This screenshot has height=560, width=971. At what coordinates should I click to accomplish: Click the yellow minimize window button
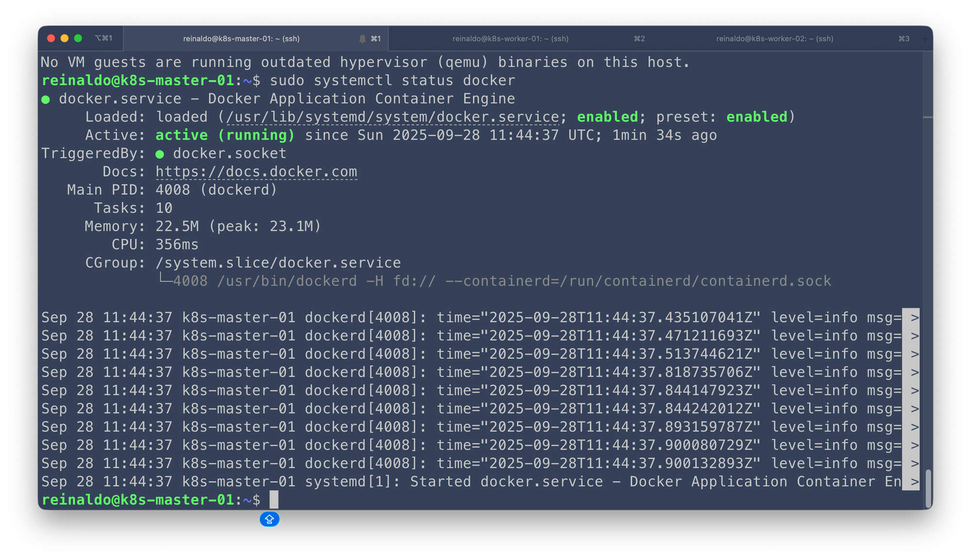[x=65, y=38]
